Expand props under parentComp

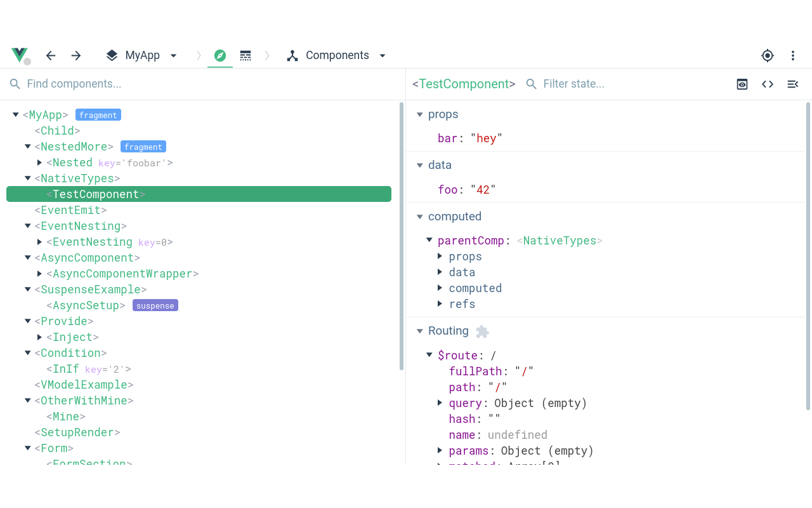[x=440, y=256]
